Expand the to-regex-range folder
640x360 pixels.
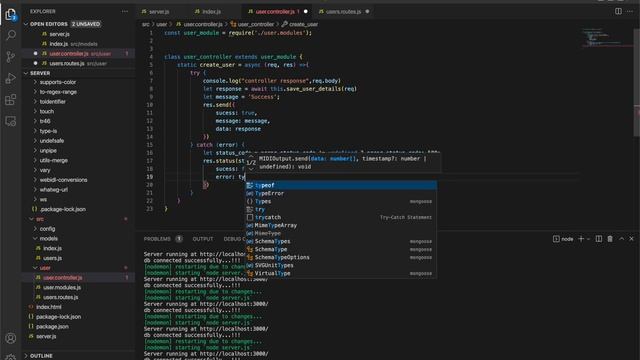(x=58, y=92)
